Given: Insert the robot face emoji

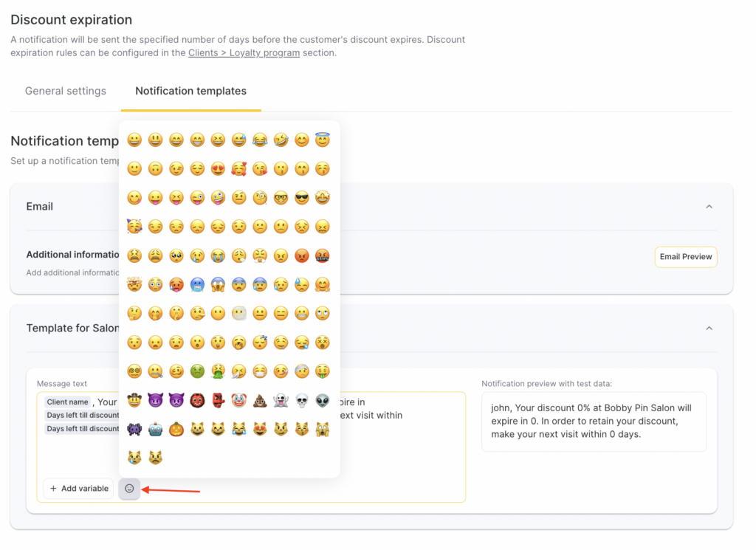Looking at the screenshot, I should (x=155, y=429).
